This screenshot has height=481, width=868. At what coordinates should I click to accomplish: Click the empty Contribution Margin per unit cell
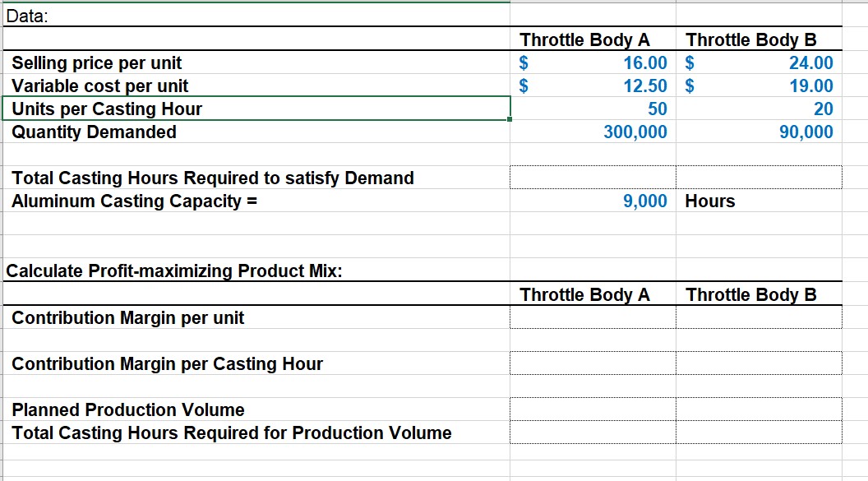592,318
